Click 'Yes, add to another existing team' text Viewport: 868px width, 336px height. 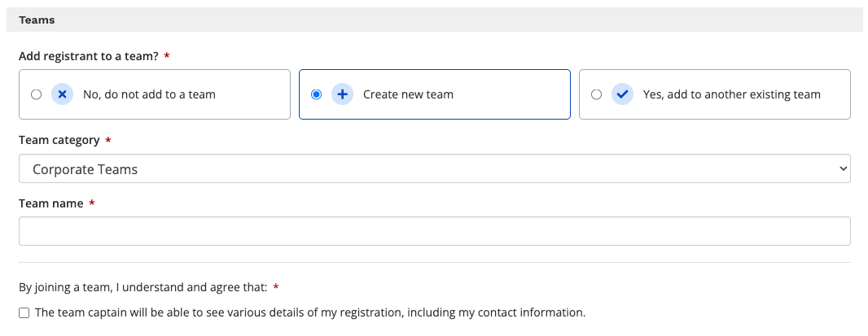[731, 94]
